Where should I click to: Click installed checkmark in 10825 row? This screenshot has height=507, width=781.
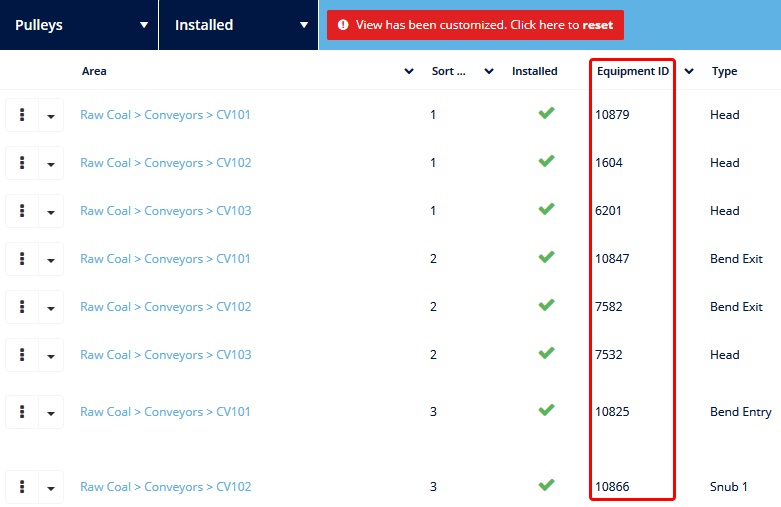(x=546, y=410)
